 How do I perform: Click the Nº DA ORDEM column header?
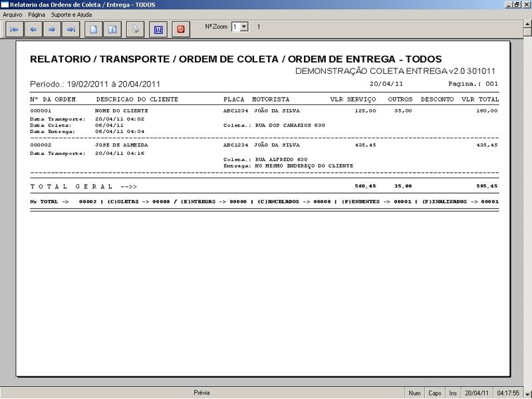tap(53, 99)
